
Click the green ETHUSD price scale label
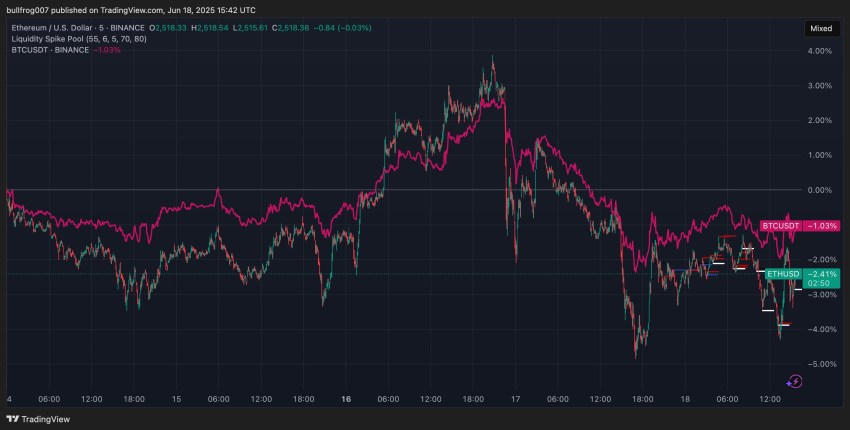pos(783,274)
